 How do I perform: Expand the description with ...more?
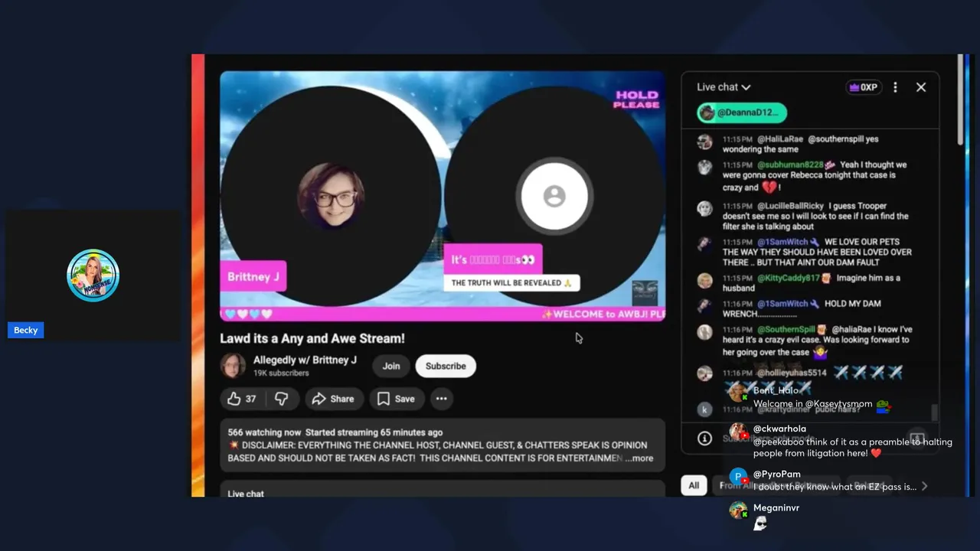coord(639,458)
